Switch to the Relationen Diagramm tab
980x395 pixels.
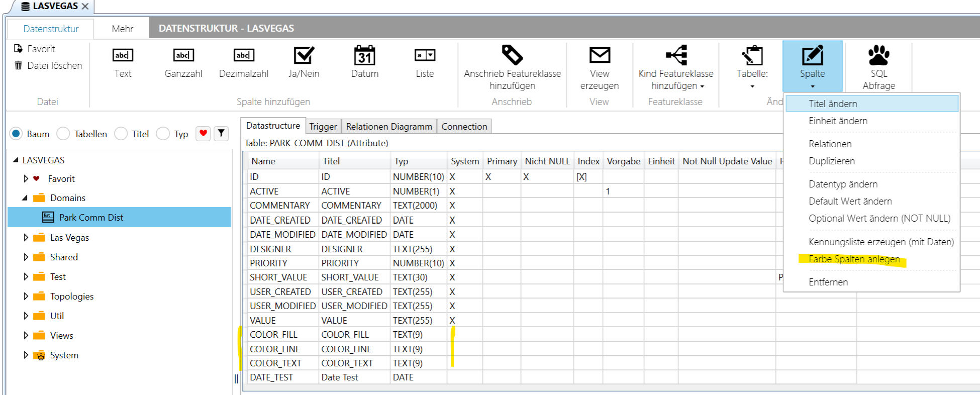pyautogui.click(x=388, y=127)
